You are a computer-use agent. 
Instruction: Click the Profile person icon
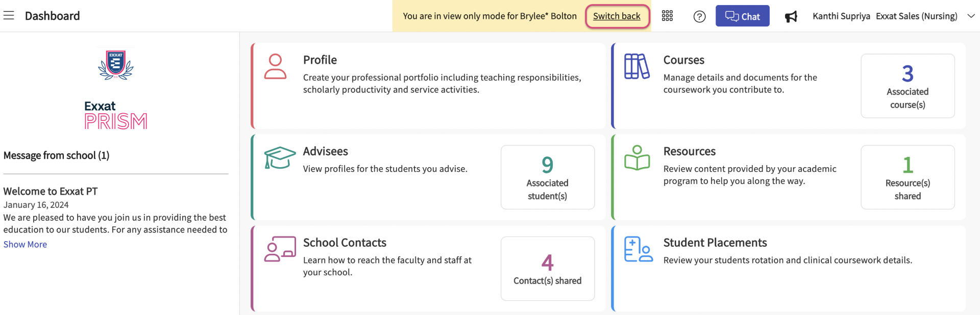click(x=275, y=67)
